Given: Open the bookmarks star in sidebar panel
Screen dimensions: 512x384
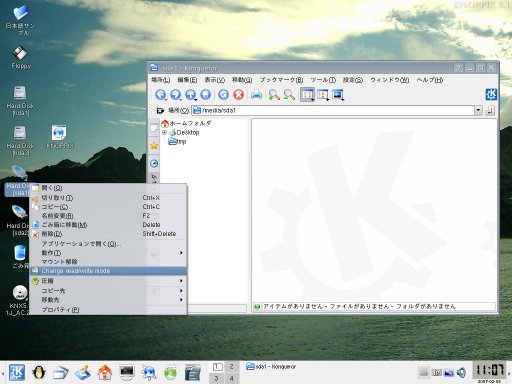Looking at the screenshot, I should 154,145.
